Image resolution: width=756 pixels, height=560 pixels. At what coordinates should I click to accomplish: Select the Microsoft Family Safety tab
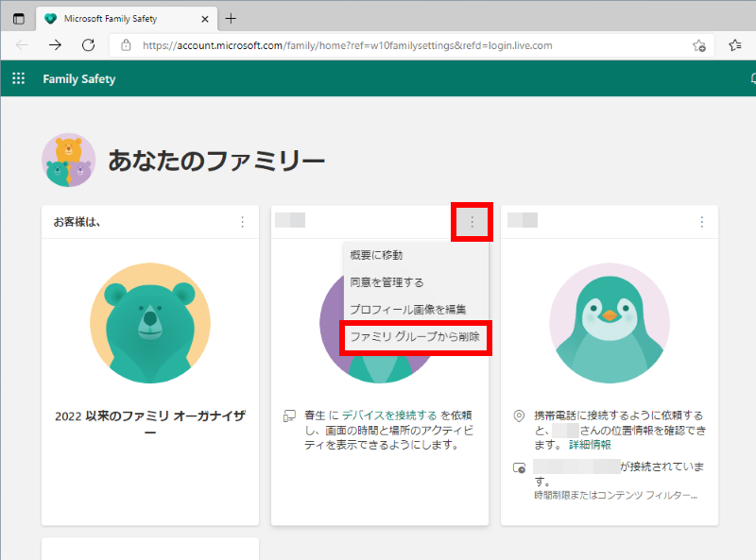pyautogui.click(x=127, y=19)
